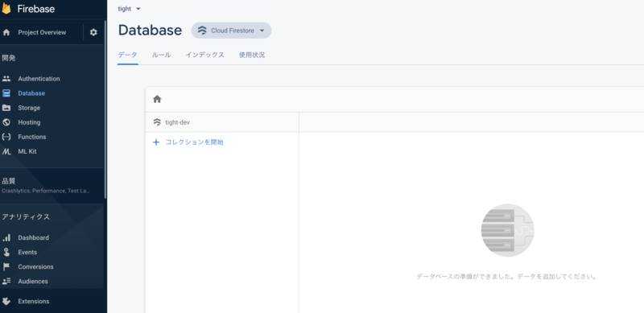
Task: Click the Firestore icon in the Cloud Firestore chip
Action: (x=202, y=31)
